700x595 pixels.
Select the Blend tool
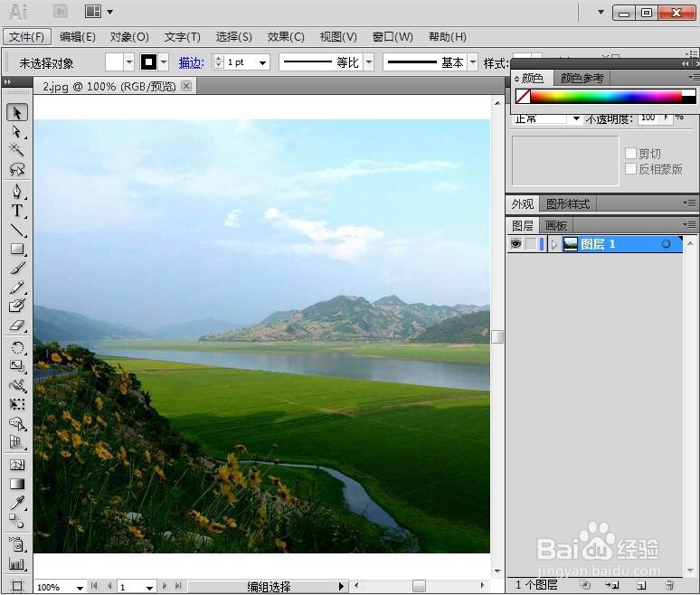(17, 521)
